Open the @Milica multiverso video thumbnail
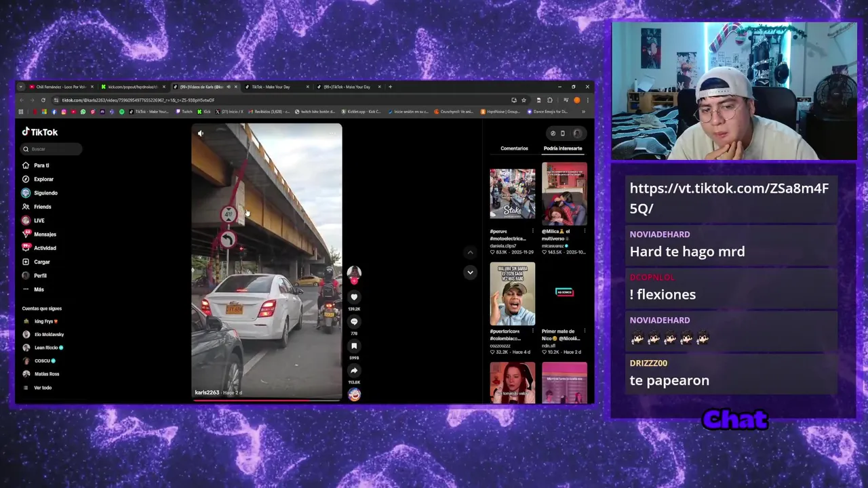This screenshot has width=868, height=488. 564,194
